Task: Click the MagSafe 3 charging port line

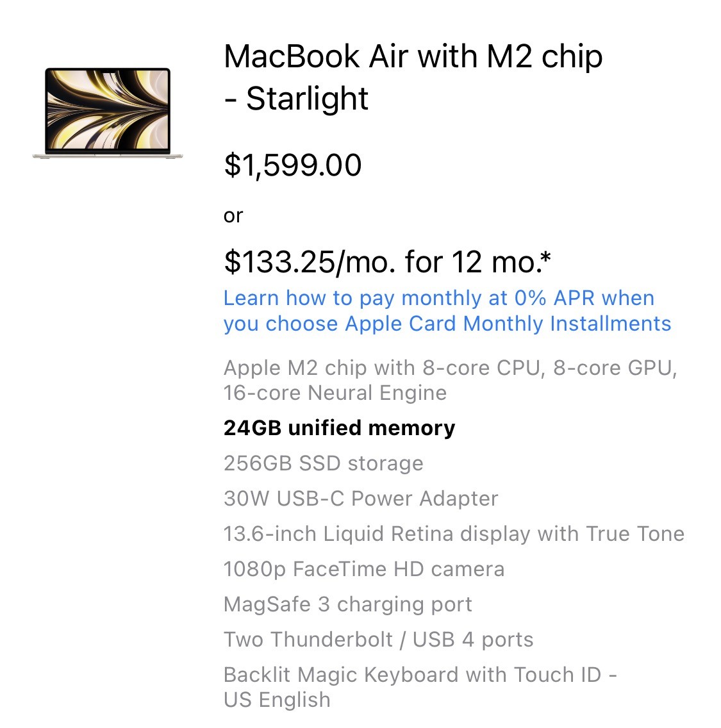Action: 347,604
